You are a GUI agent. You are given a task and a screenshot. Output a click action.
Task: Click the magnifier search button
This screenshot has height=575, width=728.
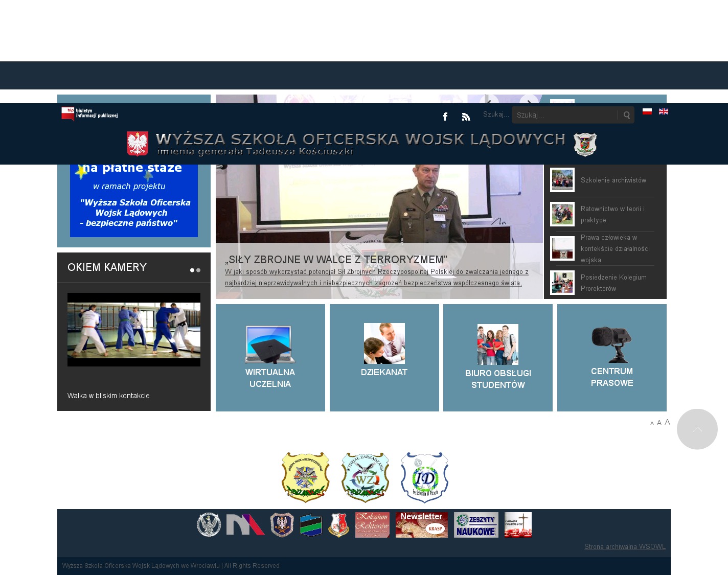pyautogui.click(x=626, y=115)
